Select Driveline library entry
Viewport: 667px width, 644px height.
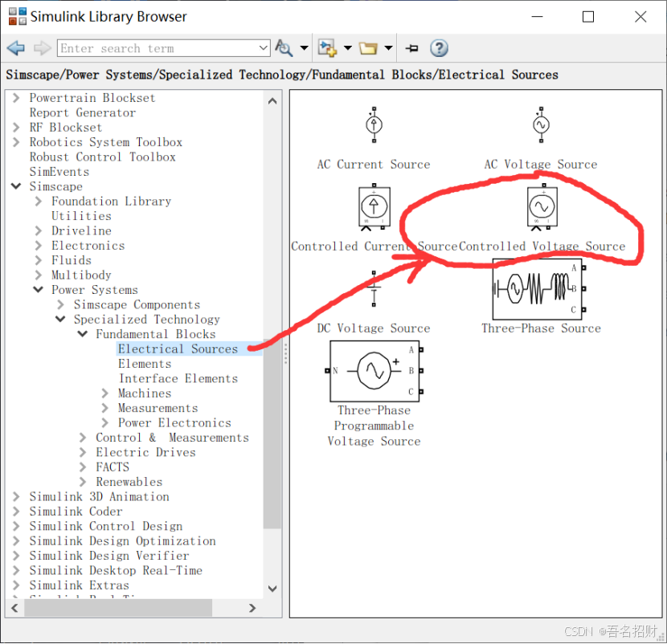(81, 230)
